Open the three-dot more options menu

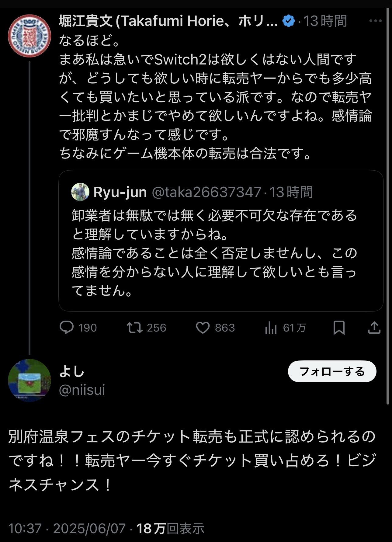coord(375,21)
